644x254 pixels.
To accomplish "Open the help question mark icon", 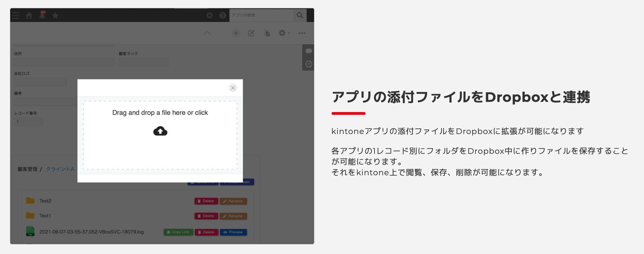I will pos(223,15).
